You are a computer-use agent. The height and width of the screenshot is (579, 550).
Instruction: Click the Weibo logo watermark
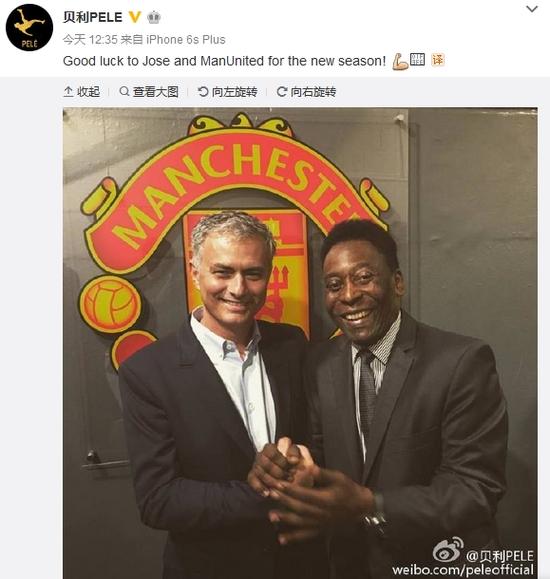448,549
